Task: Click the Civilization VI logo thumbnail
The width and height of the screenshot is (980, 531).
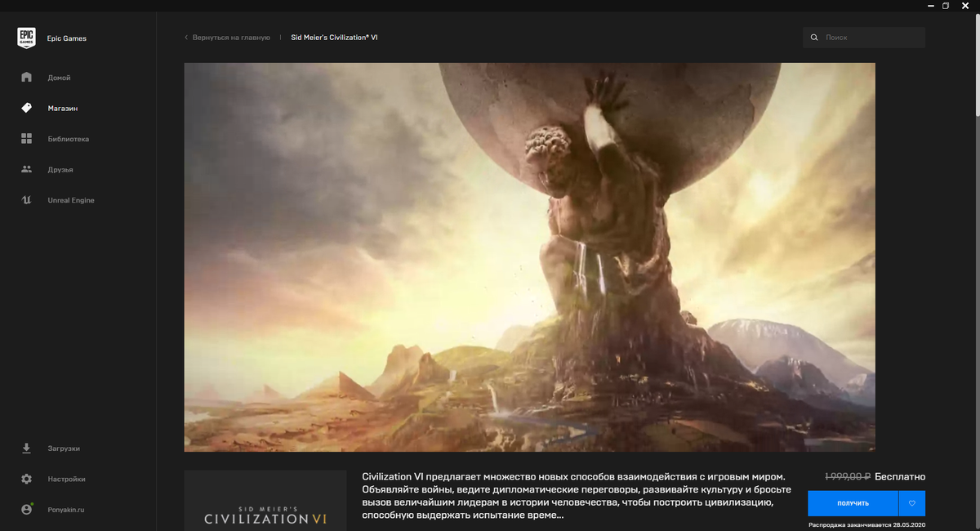Action: [265, 501]
